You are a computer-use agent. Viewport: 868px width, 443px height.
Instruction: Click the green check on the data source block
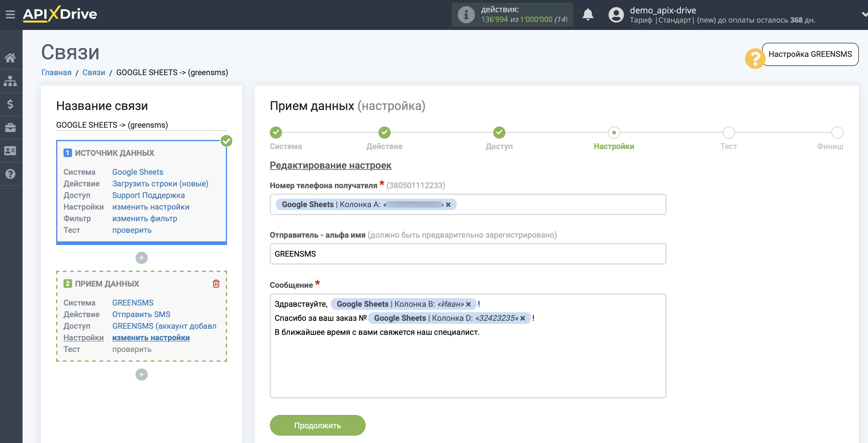(x=226, y=141)
